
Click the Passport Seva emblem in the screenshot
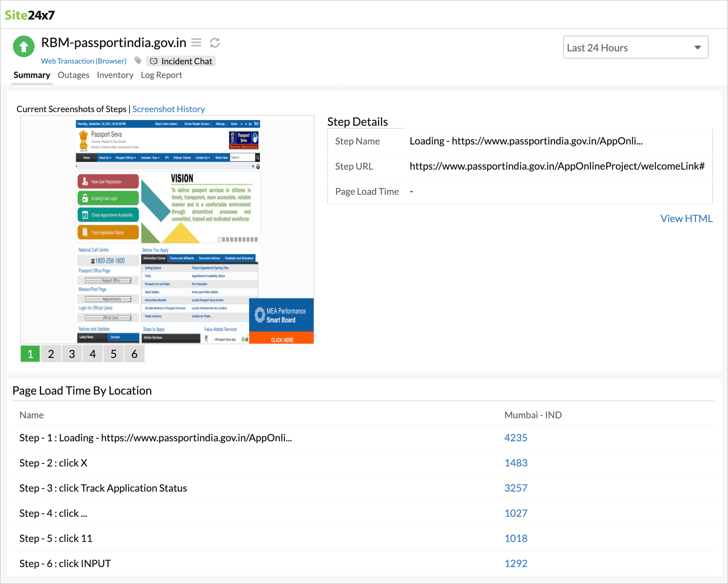click(84, 140)
